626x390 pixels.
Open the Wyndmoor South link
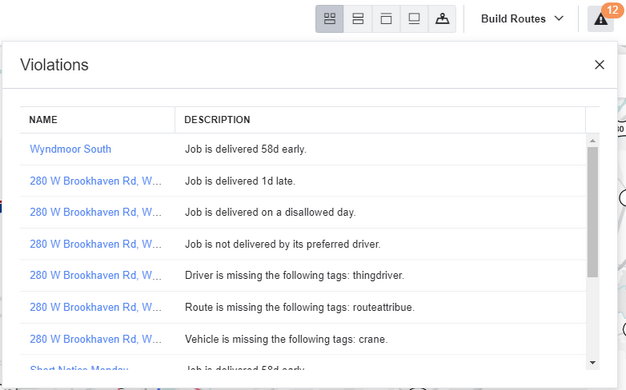click(x=71, y=149)
